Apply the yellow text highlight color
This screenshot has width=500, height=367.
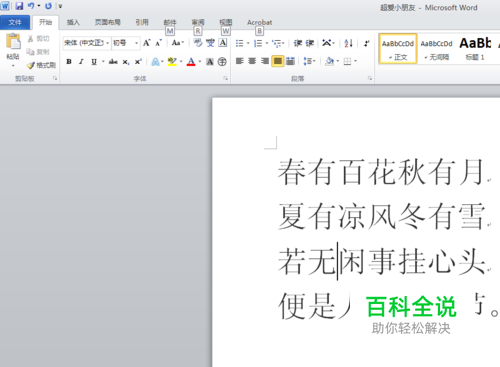pyautogui.click(x=172, y=62)
